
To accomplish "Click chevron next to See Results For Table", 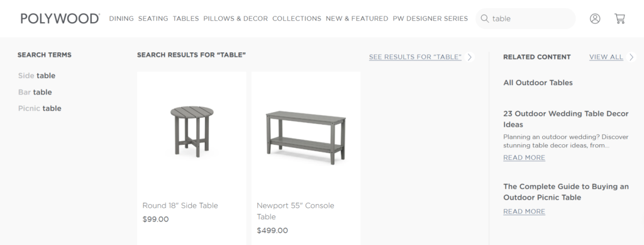I will [x=470, y=57].
